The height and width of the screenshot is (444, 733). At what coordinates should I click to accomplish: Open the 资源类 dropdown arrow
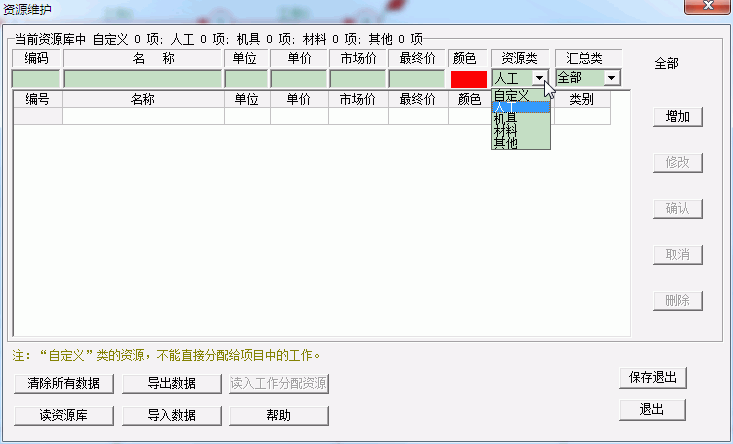tap(539, 78)
